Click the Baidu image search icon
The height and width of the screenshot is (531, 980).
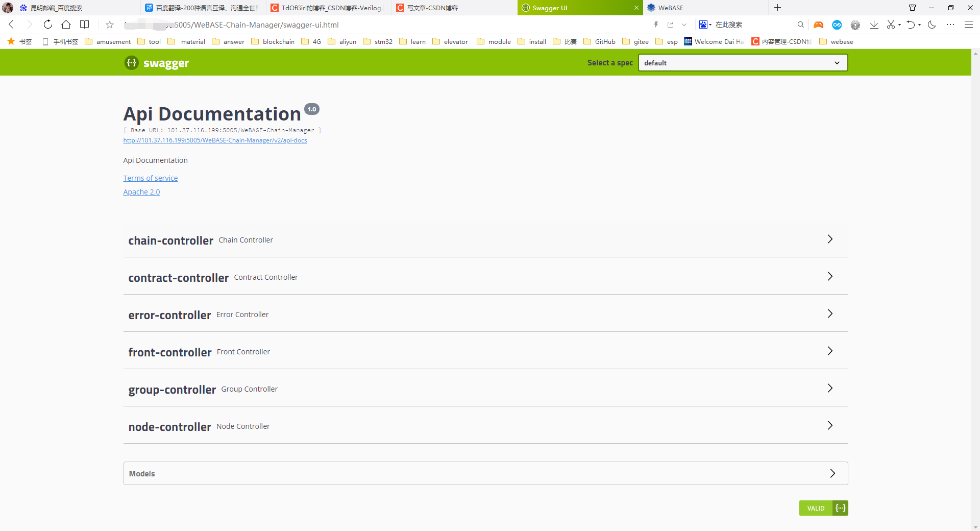pos(704,25)
